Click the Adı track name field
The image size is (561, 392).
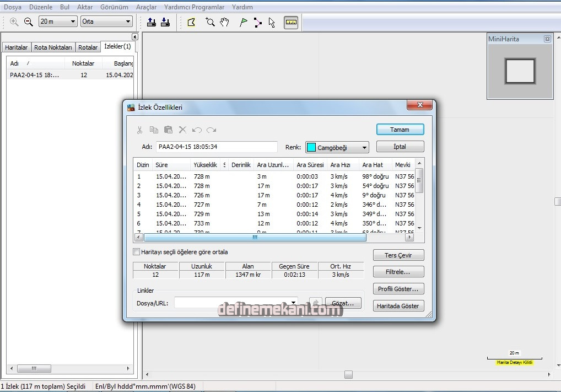click(x=216, y=147)
